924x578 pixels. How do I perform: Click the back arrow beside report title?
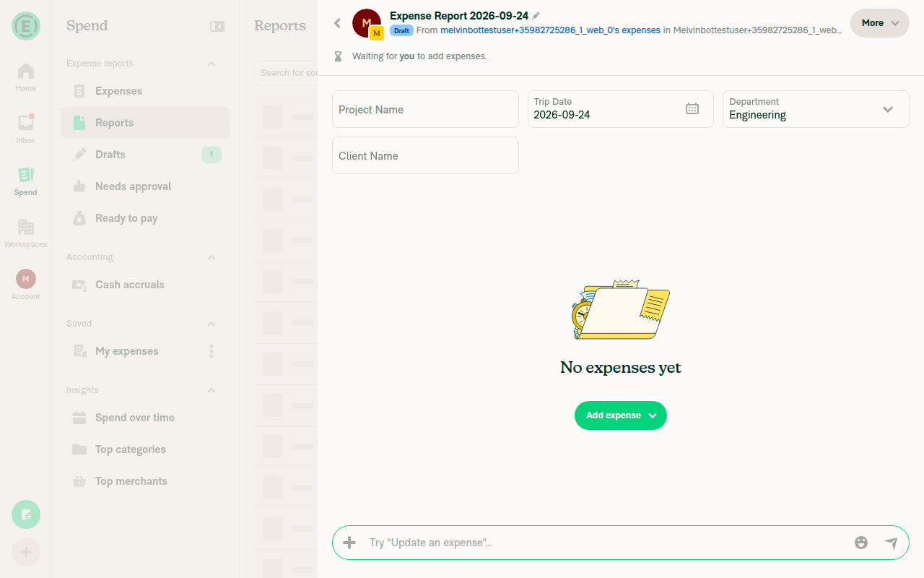(337, 23)
